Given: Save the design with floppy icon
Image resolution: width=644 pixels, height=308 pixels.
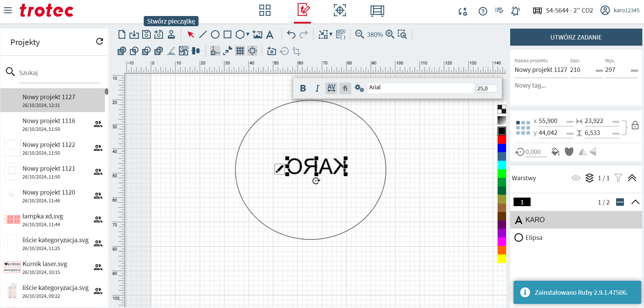Looking at the screenshot, I should point(146,34).
